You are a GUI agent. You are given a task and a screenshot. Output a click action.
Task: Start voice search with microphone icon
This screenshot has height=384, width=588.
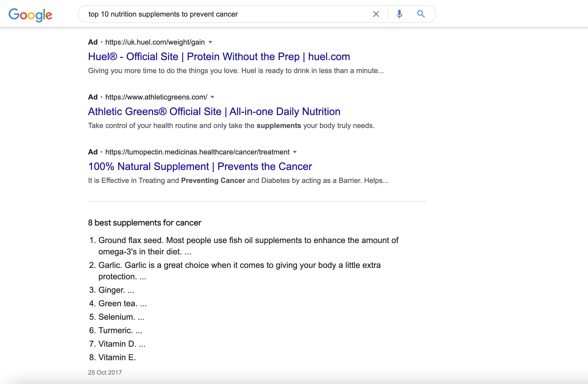pos(399,14)
